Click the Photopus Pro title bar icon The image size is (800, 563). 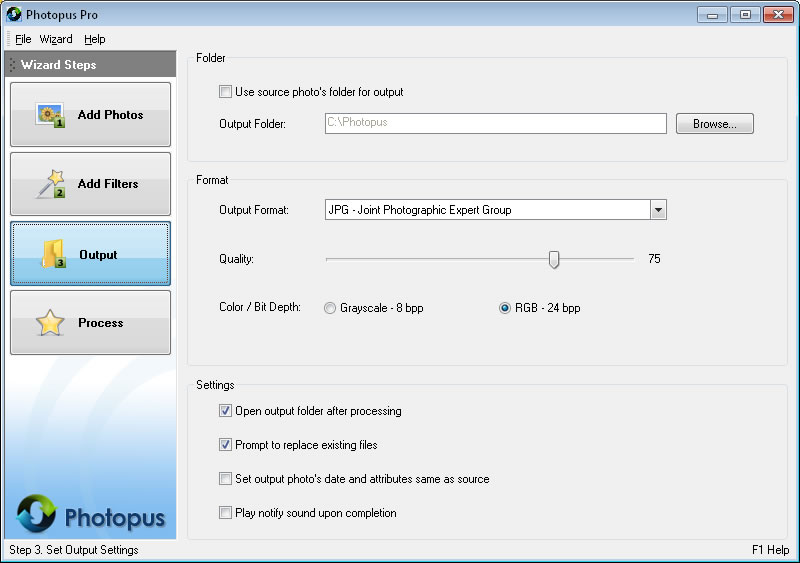(x=13, y=15)
